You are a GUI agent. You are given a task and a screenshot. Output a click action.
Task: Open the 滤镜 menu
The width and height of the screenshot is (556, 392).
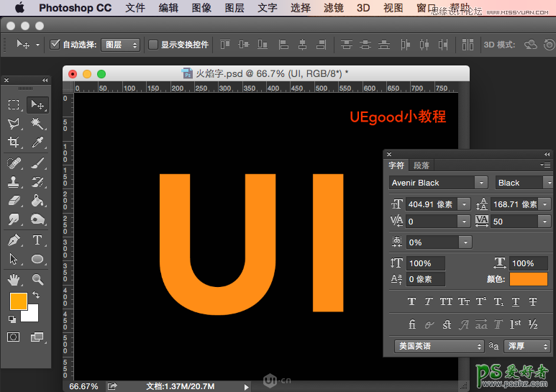[x=333, y=8]
